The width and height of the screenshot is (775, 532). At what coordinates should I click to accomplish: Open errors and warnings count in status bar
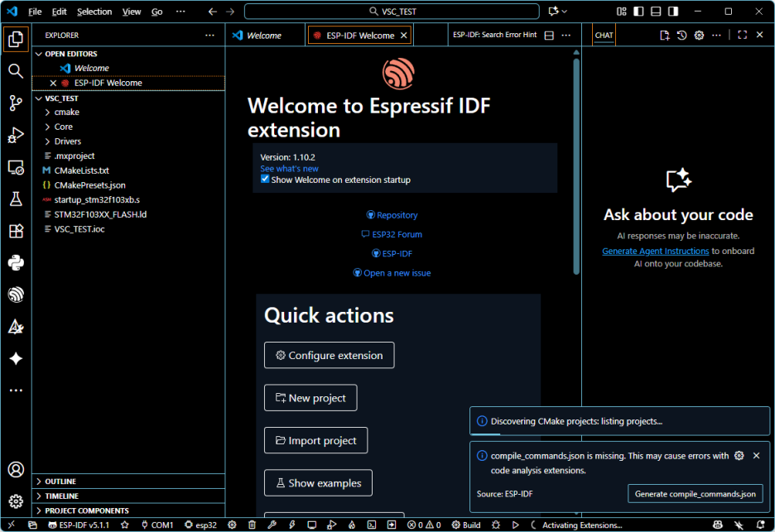point(424,525)
